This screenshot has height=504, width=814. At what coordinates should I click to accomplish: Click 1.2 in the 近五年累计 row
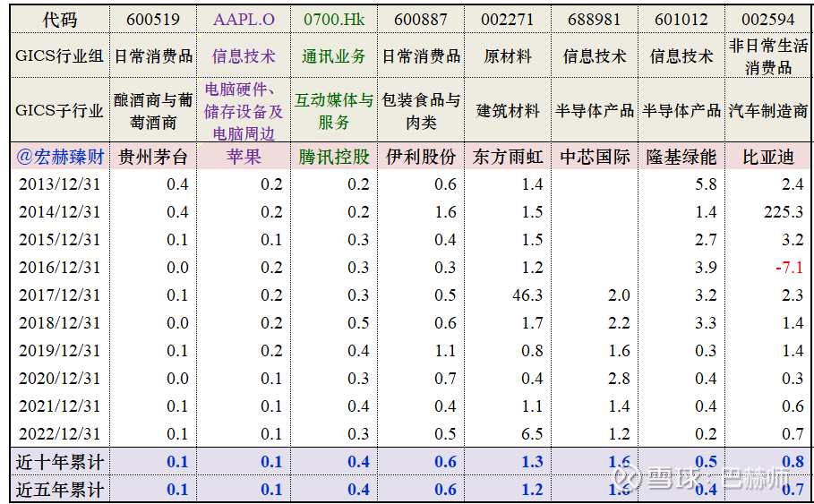(533, 490)
